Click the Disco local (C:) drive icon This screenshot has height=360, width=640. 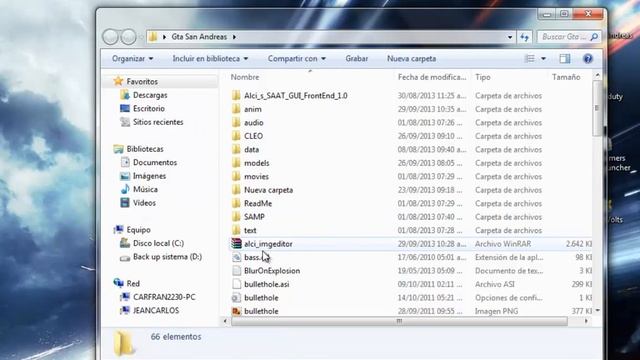click(125, 243)
